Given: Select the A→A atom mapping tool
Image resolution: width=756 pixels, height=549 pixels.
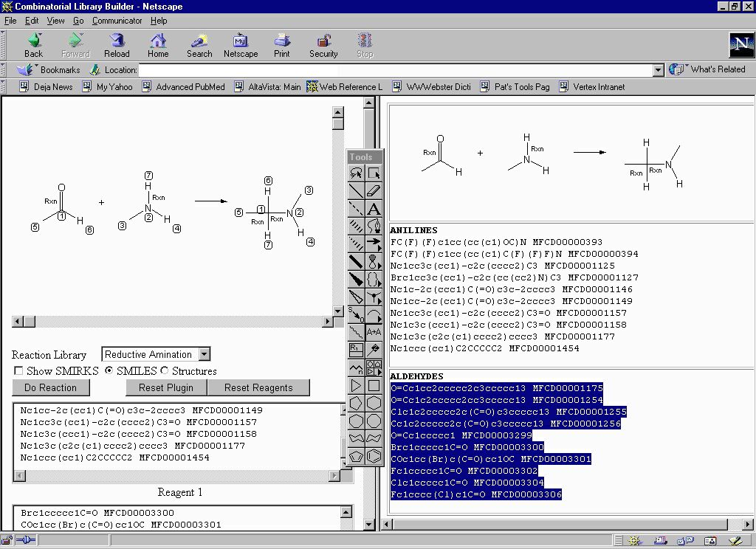Looking at the screenshot, I should coord(374,333).
